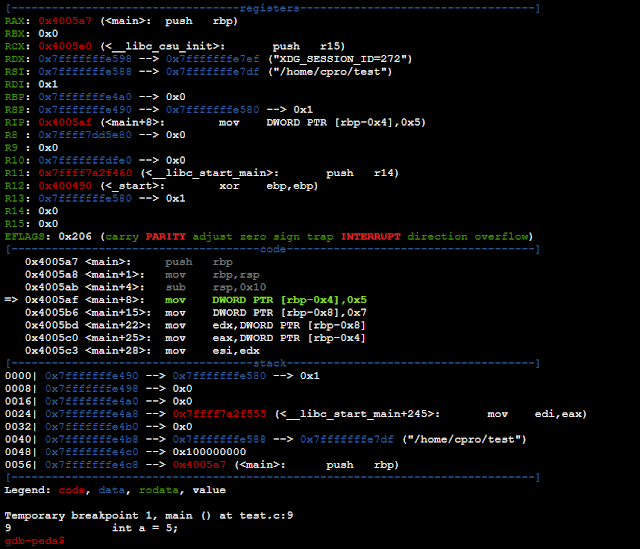Click stack offset 0000 entry
This screenshot has width=640, height=549.
tap(162, 376)
